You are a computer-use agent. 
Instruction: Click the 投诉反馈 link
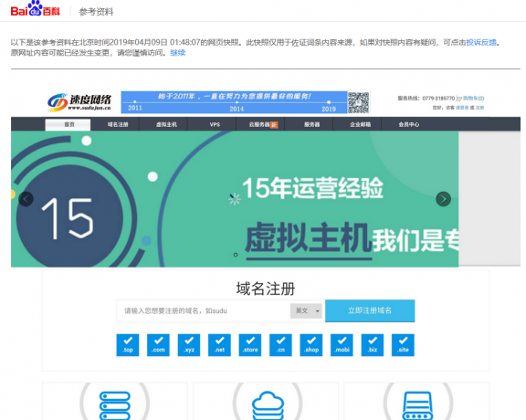tap(481, 43)
